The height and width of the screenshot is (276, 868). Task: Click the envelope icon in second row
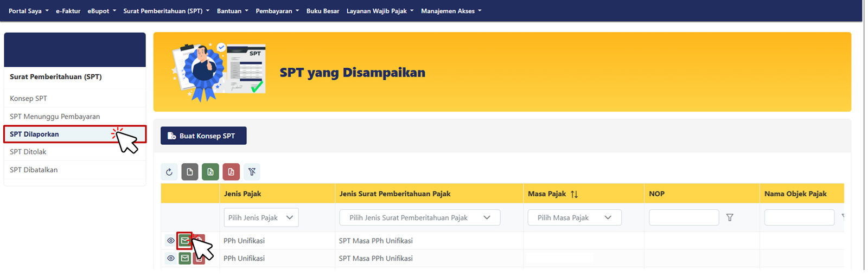185,258
